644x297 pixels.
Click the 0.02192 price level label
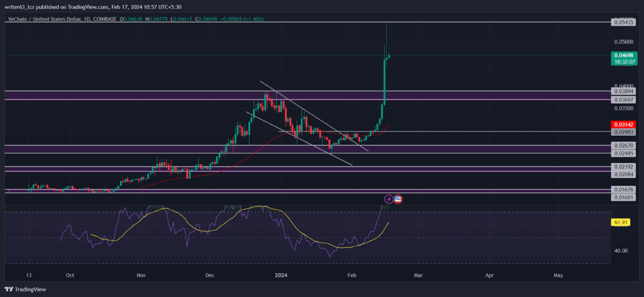pos(623,167)
